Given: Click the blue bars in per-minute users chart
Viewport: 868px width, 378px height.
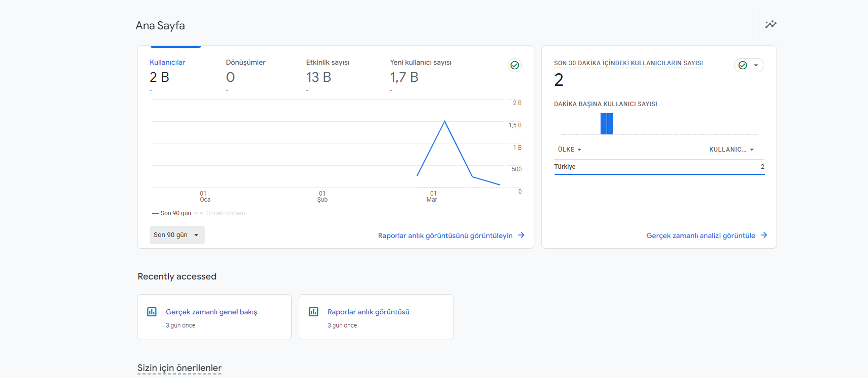Looking at the screenshot, I should [607, 124].
